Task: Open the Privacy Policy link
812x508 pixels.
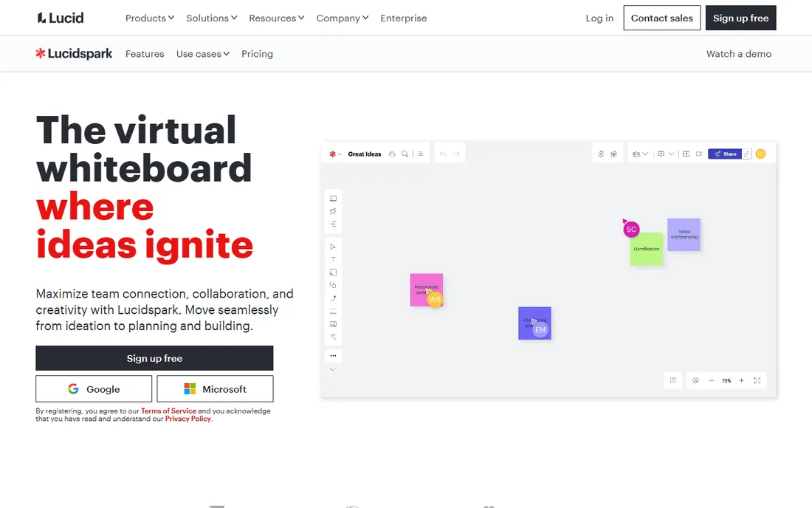Action: tap(188, 419)
